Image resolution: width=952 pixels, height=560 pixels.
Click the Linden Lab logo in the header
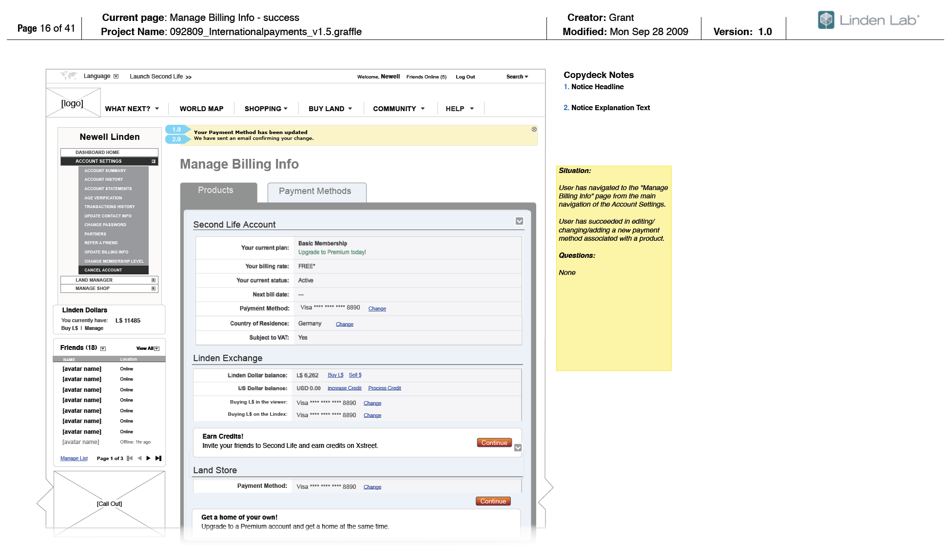point(868,20)
